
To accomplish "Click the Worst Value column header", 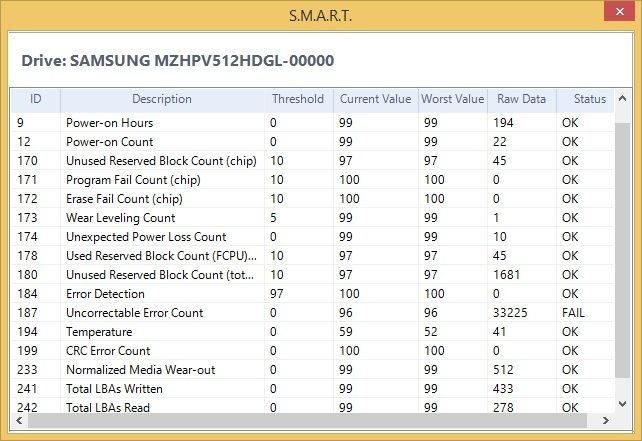I will click(x=453, y=99).
